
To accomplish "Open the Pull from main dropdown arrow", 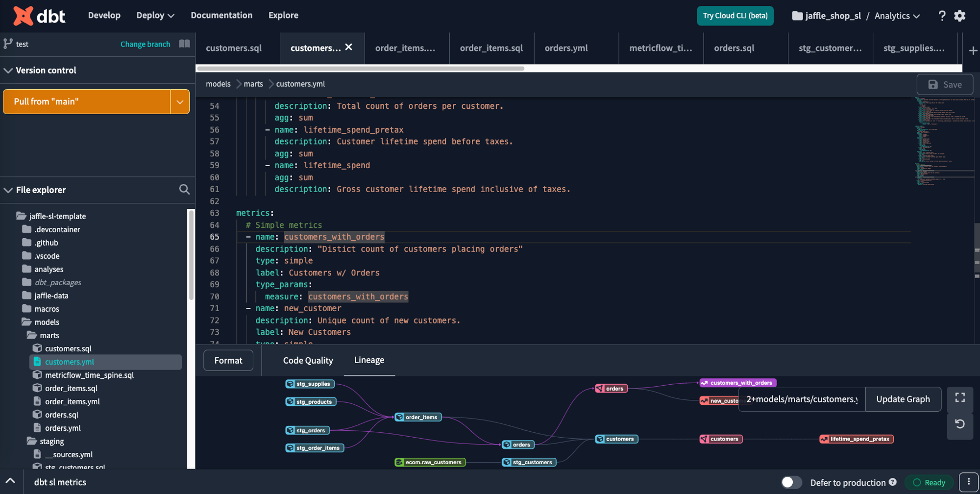I will click(x=180, y=101).
